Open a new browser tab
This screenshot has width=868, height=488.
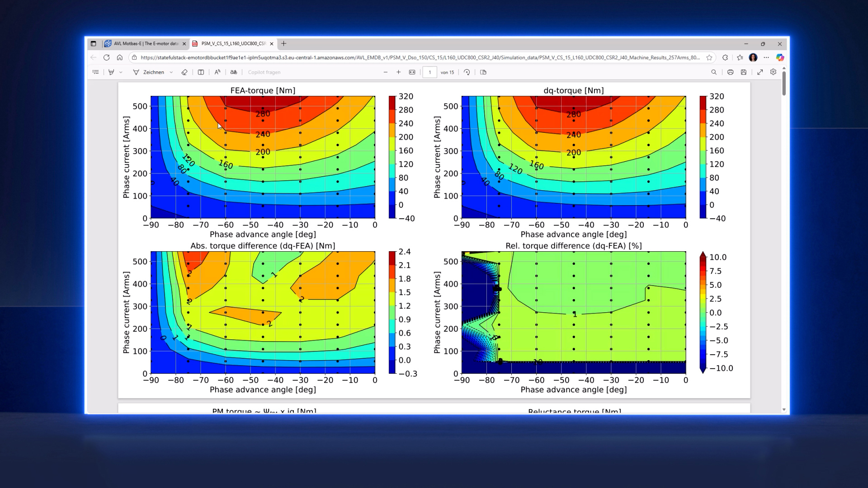point(284,44)
